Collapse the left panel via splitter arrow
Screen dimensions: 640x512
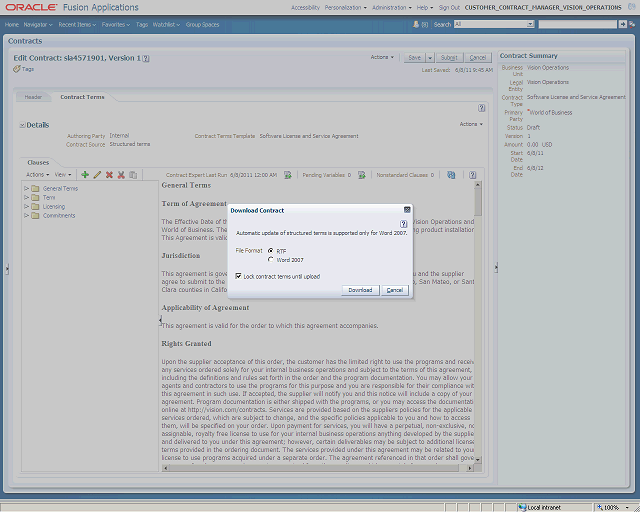coord(7,269)
